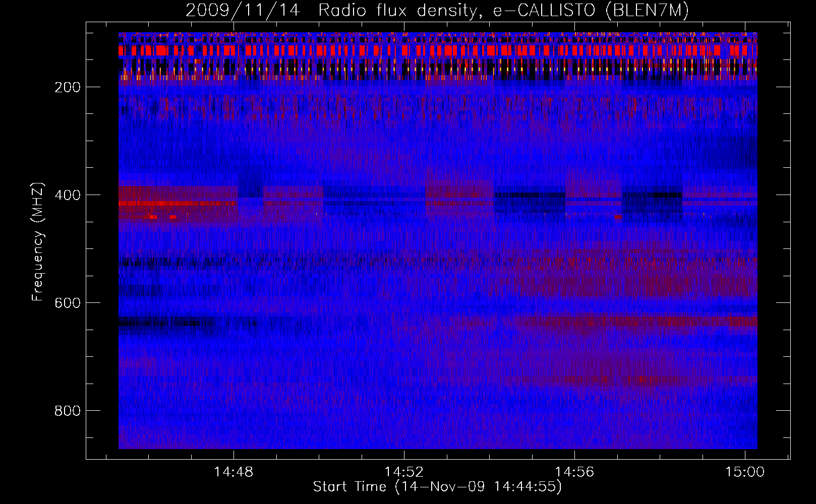Screen dimensions: 816x504
Task: Select the '800' frequency axis label
Action: tap(68, 411)
